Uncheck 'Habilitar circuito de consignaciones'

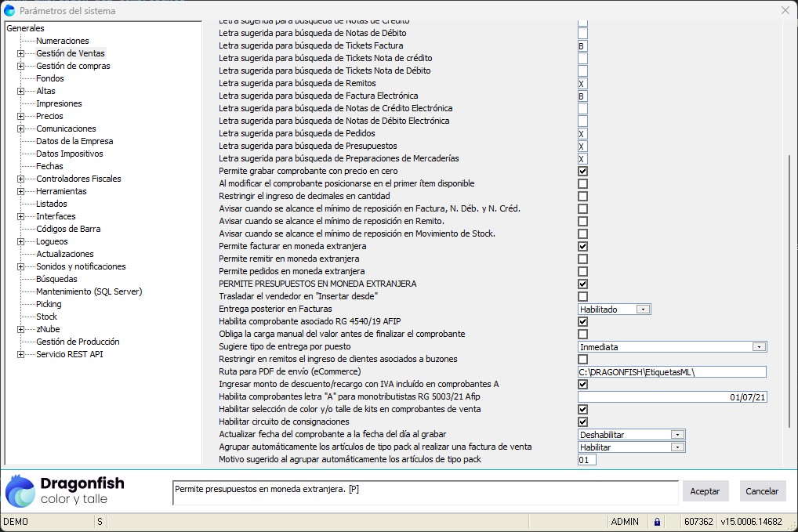pos(582,422)
